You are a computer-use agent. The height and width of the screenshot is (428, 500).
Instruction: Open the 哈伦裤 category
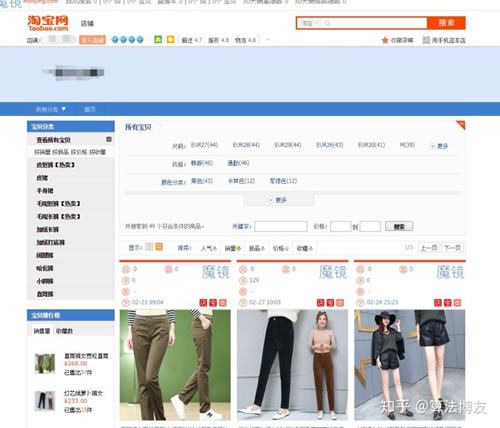coord(45,268)
